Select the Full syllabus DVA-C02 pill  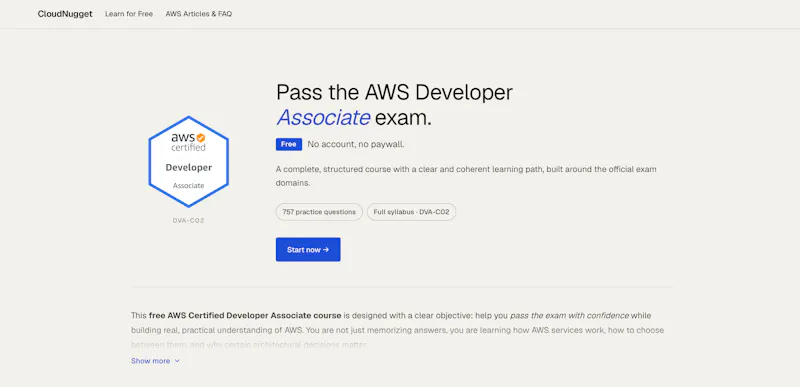pos(411,212)
